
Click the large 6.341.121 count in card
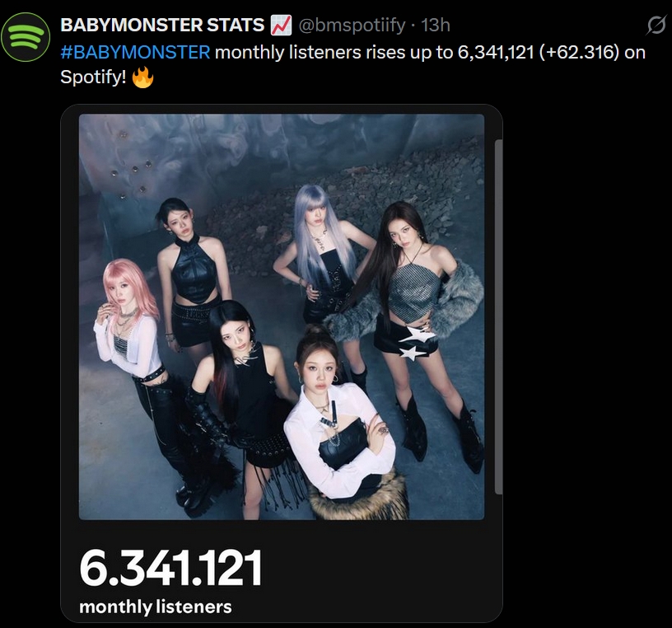170,568
